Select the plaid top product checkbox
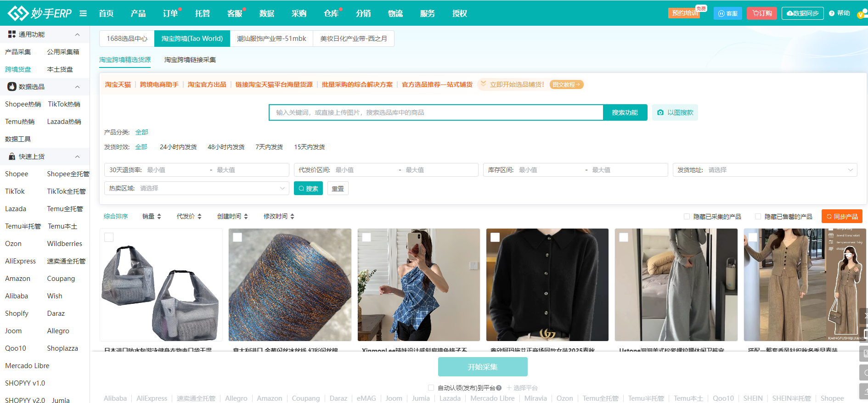 click(366, 237)
